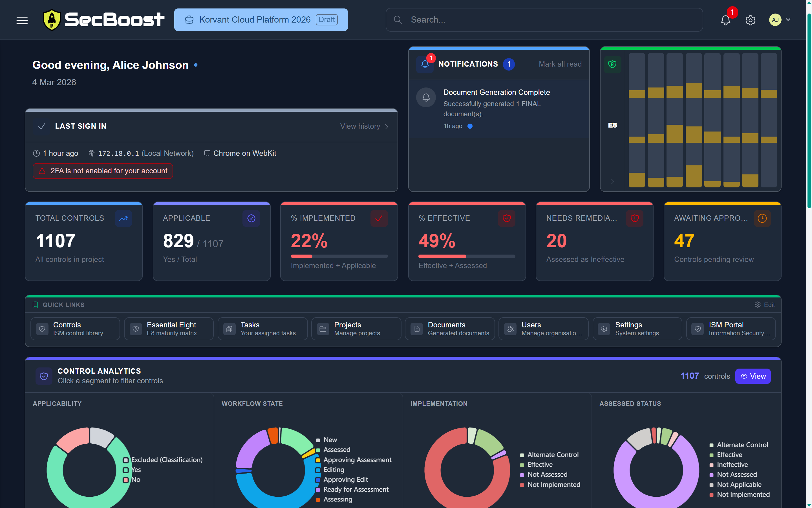Click the Awaiting Approval clock icon

762,218
